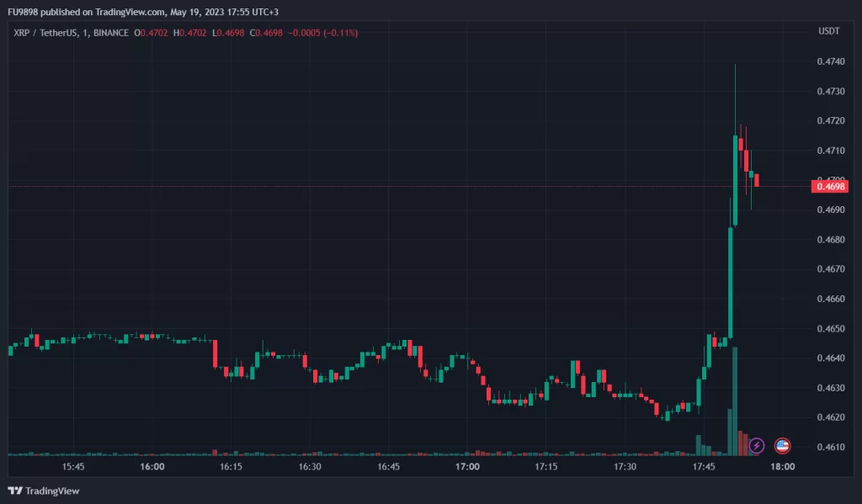Click the 15:45 time axis label
Viewport: 862px width, 504px height.
[x=72, y=466]
